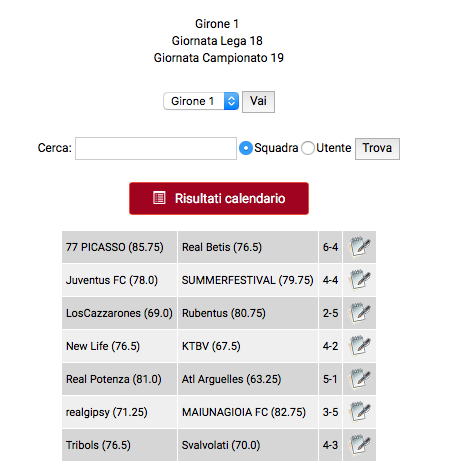Click blue arrows of Girone selector

click(231, 101)
